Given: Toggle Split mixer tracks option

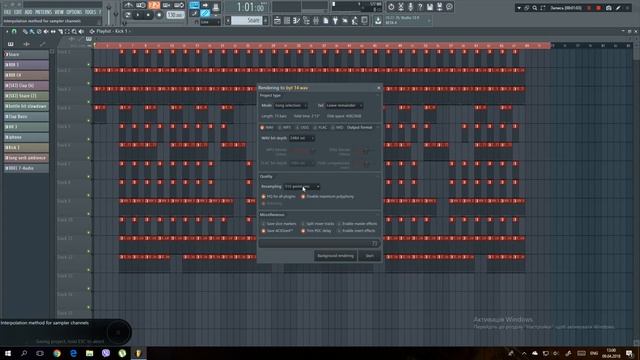Looking at the screenshot, I should pyautogui.click(x=318, y=224).
